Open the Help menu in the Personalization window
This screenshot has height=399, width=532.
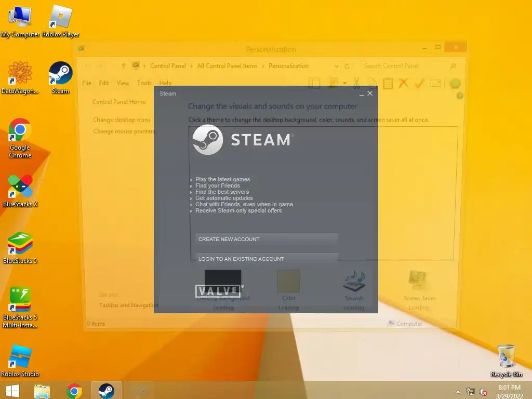pyautogui.click(x=166, y=83)
